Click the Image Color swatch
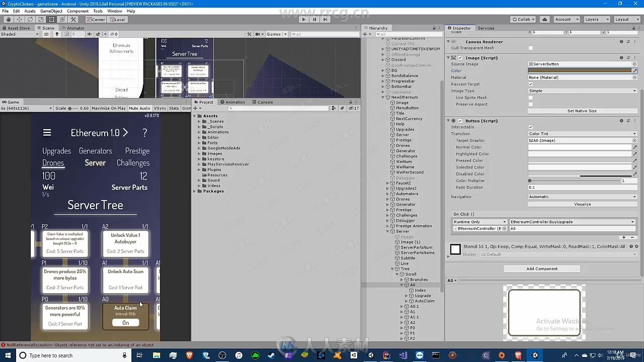The width and height of the screenshot is (644, 362). (580, 71)
